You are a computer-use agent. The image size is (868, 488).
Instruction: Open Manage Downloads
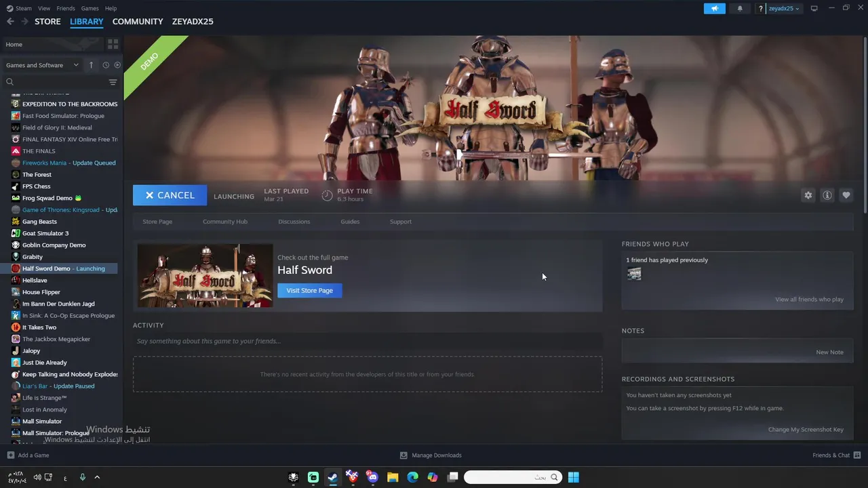click(431, 455)
